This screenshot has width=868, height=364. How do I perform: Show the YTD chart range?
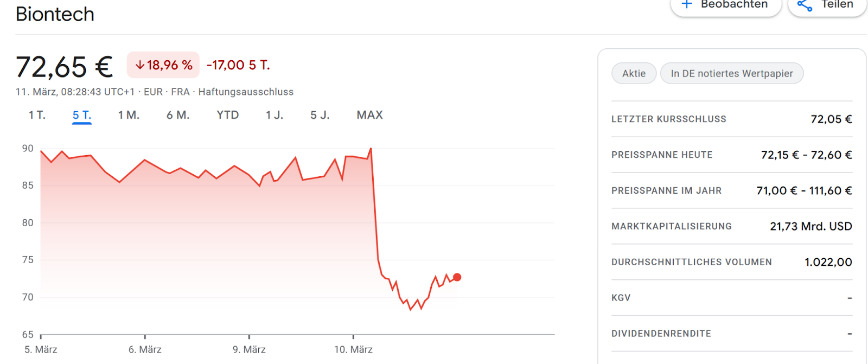(228, 115)
